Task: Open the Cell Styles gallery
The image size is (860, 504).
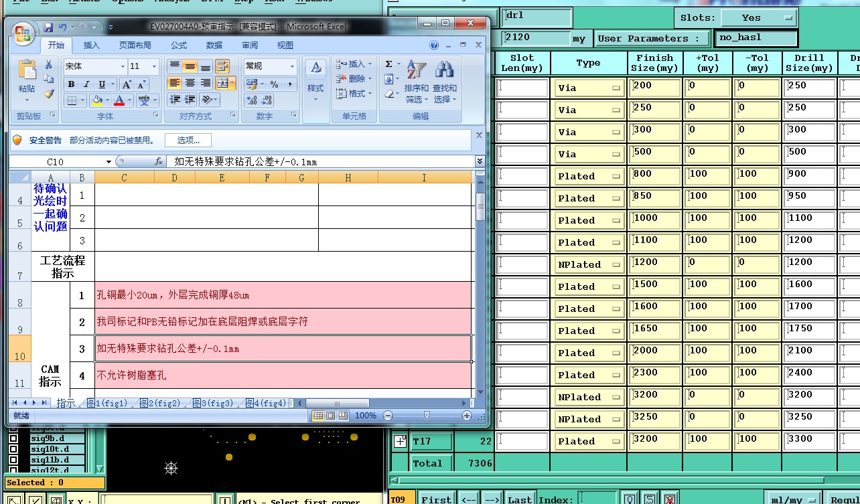Action: click(x=315, y=81)
